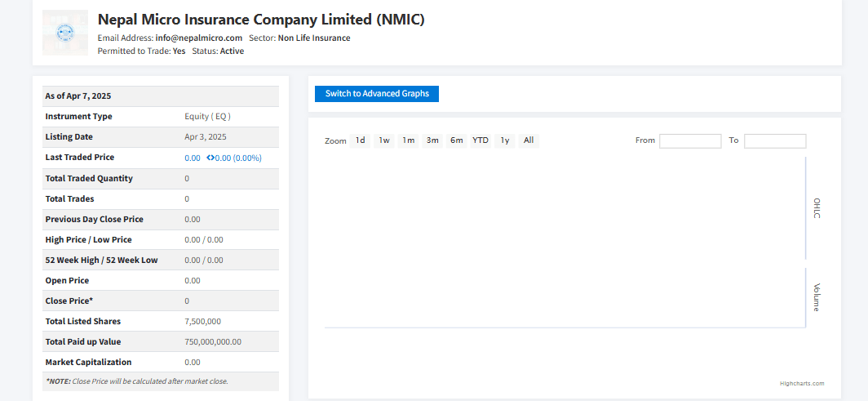Click the Total Listed Shares value 7,500,000
Screen dimensions: 868x401
(x=203, y=321)
